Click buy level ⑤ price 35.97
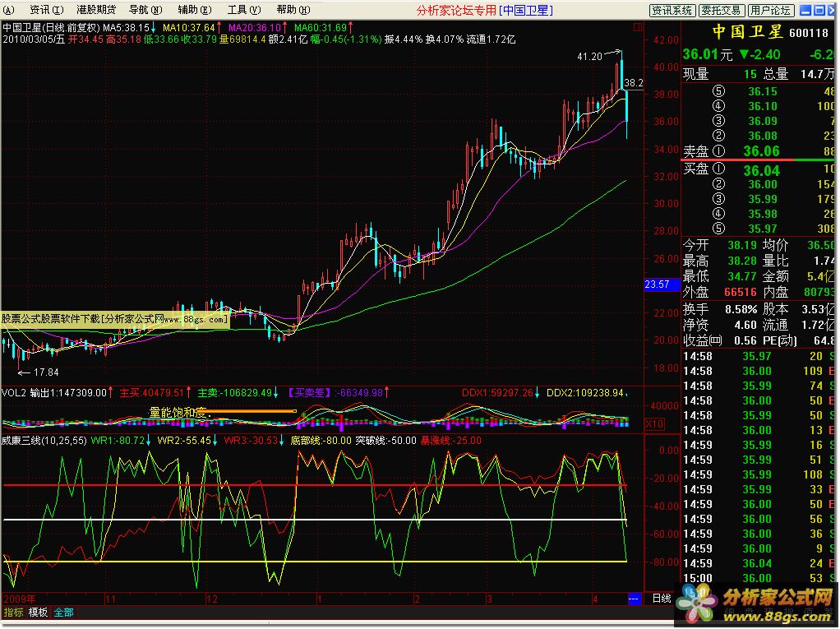 coord(762,229)
